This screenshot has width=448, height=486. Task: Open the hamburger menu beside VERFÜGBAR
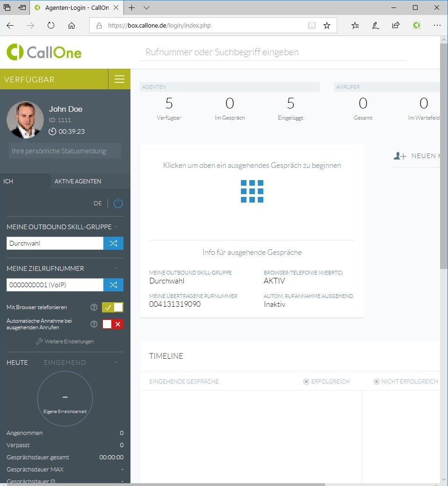(x=119, y=79)
